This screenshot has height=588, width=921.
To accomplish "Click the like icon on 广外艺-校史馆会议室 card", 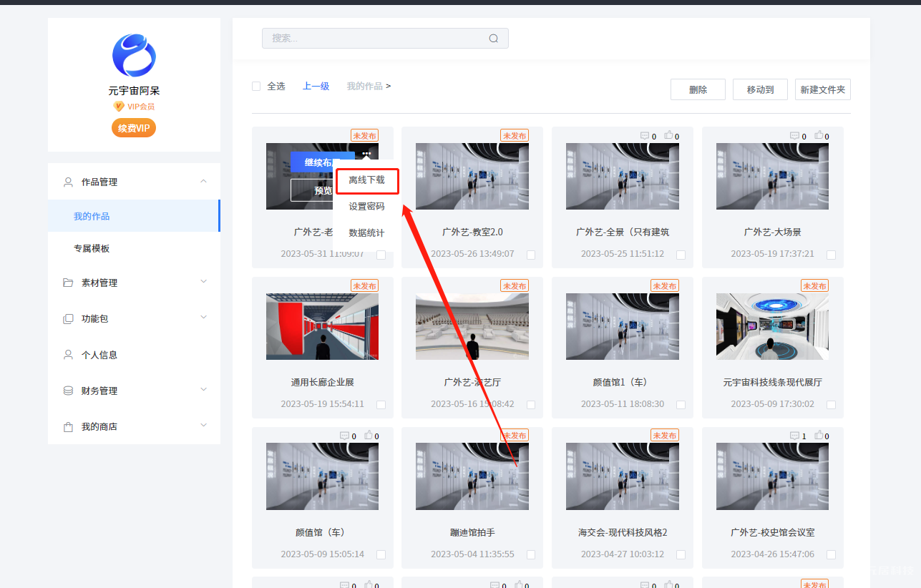I will (819, 435).
